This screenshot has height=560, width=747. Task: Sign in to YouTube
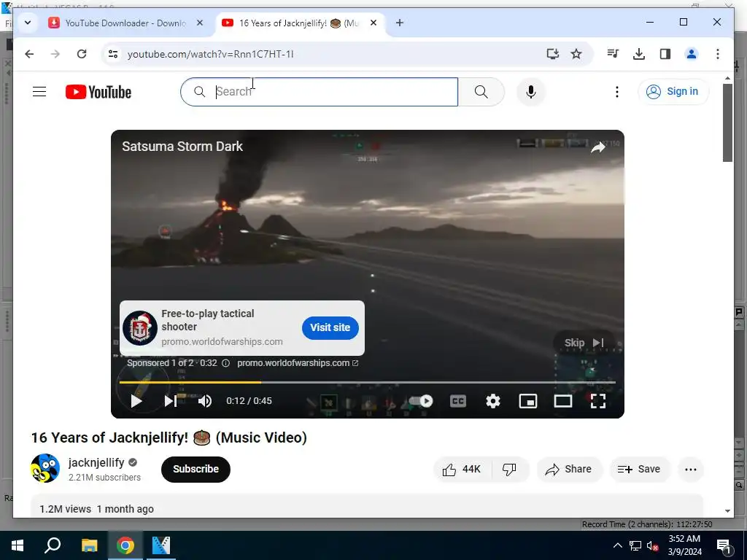point(673,91)
